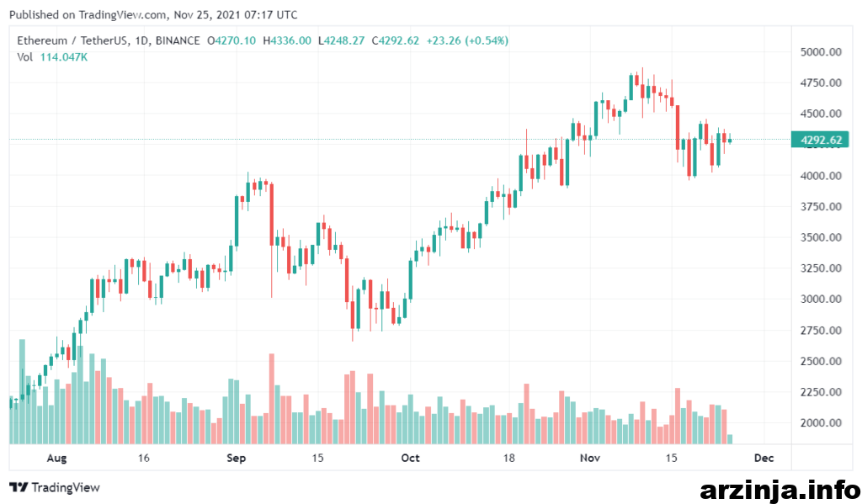
Task: Click the Published on TradingView.com text
Action: [88, 15]
